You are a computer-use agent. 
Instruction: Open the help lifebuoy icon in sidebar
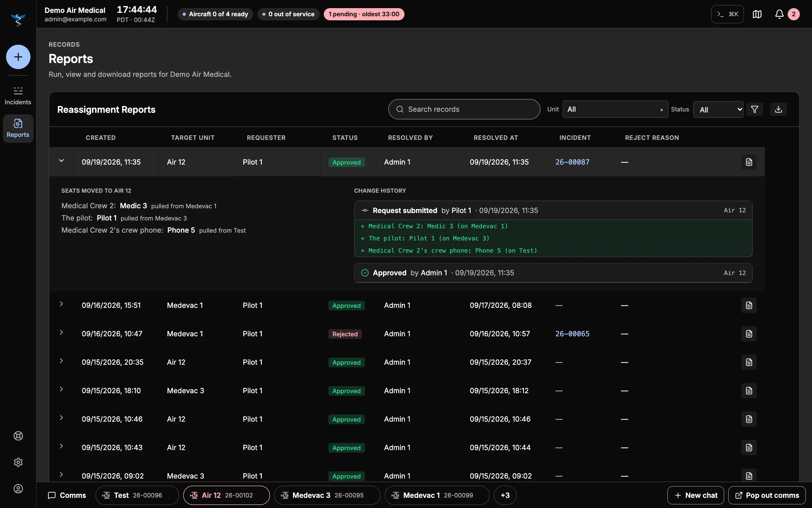[18, 436]
